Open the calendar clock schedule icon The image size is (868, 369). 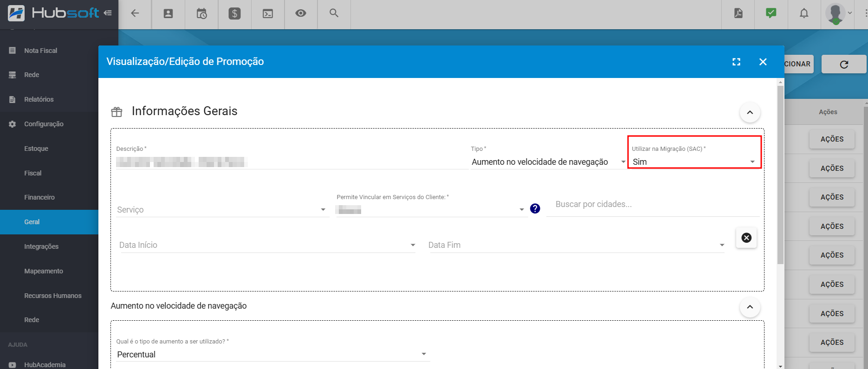coord(201,13)
